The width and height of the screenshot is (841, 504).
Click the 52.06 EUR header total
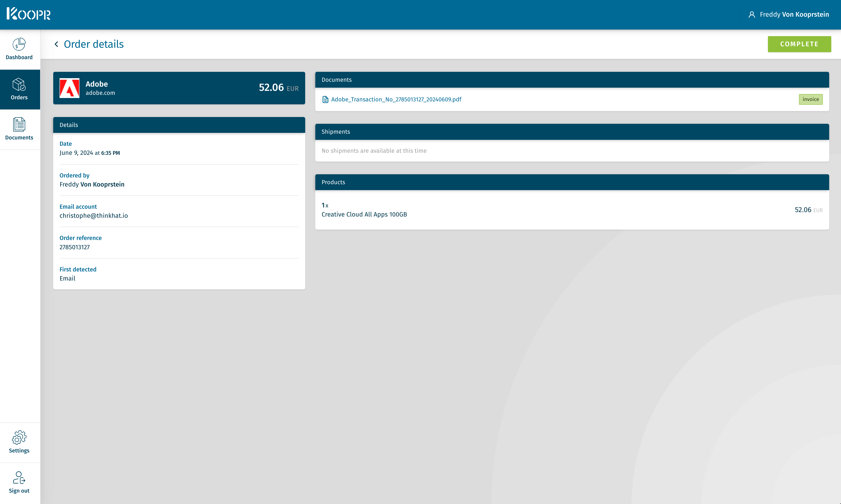[x=279, y=88]
